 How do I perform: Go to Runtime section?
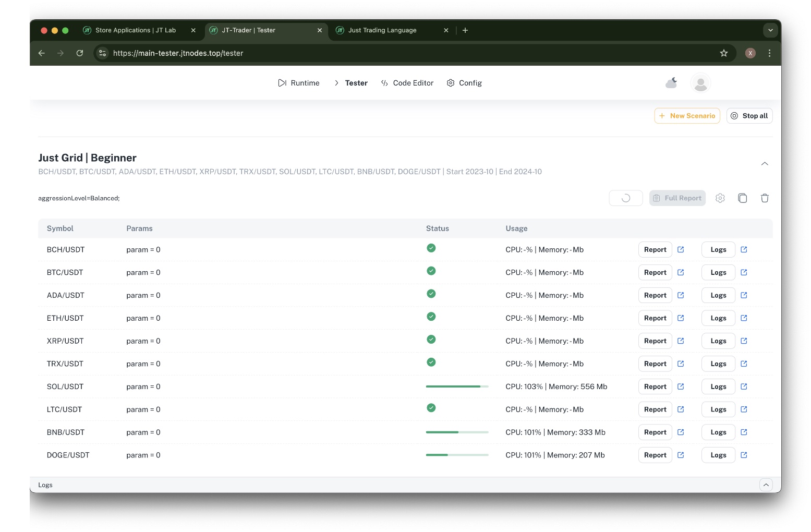[x=299, y=83]
